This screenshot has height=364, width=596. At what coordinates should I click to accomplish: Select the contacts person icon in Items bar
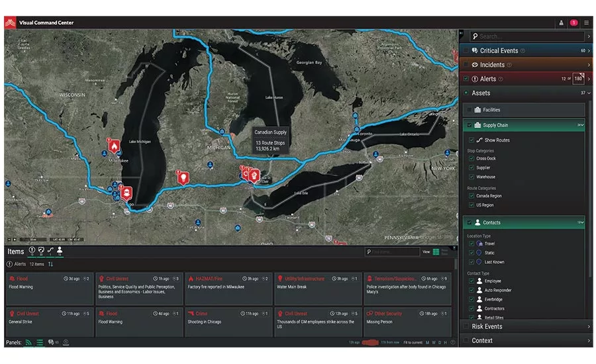pyautogui.click(x=60, y=251)
